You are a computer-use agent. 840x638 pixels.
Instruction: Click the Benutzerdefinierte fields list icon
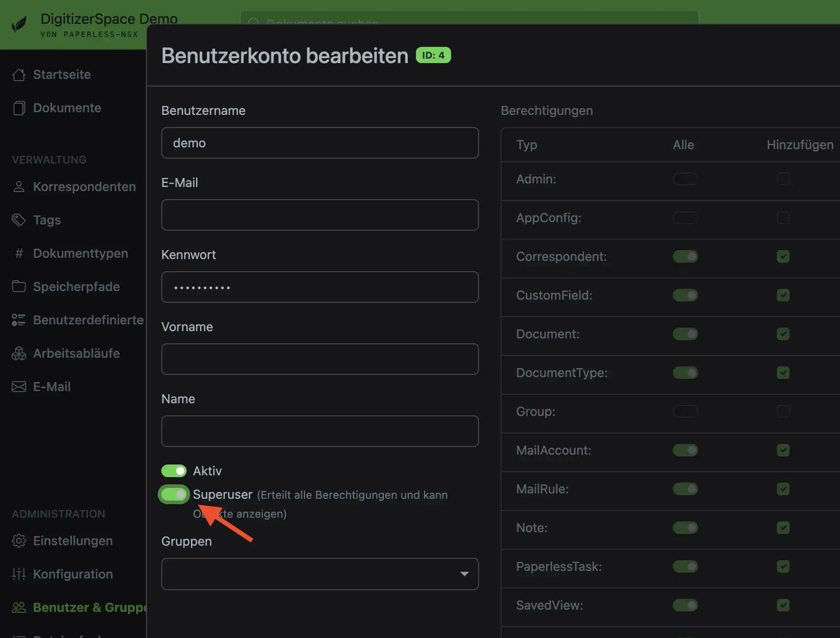point(19,320)
